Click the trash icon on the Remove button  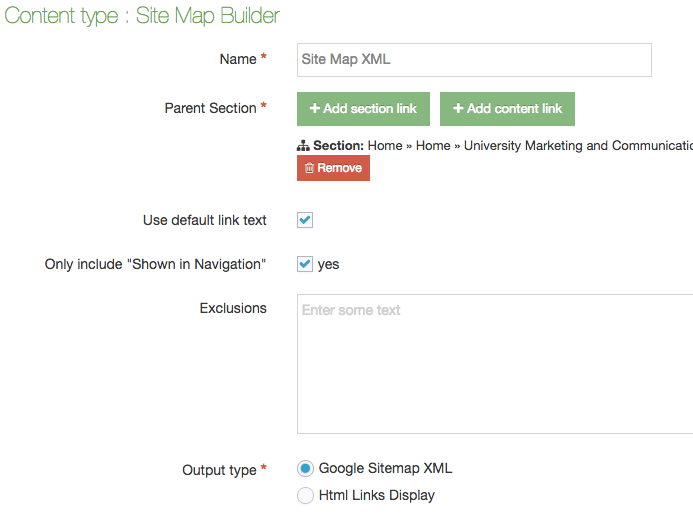tap(309, 168)
